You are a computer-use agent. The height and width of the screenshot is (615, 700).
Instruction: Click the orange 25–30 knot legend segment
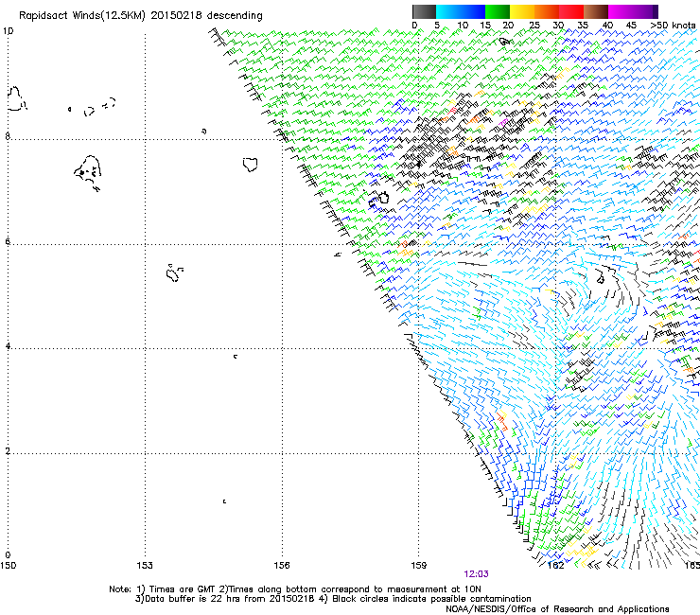tap(547, 11)
